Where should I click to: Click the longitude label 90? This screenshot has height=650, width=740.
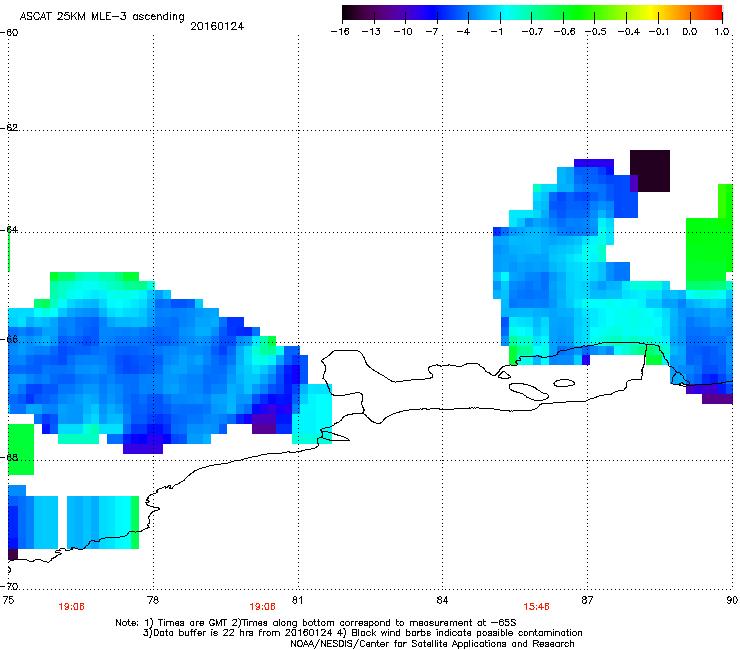coord(732,600)
